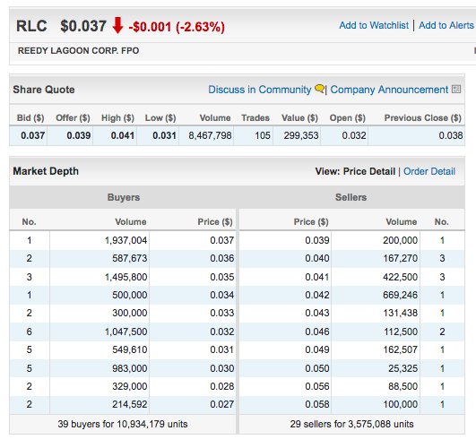Image resolution: width=476 pixels, height=448 pixels.
Task: Click the yellow community chat bubble icon
Action: 319,89
